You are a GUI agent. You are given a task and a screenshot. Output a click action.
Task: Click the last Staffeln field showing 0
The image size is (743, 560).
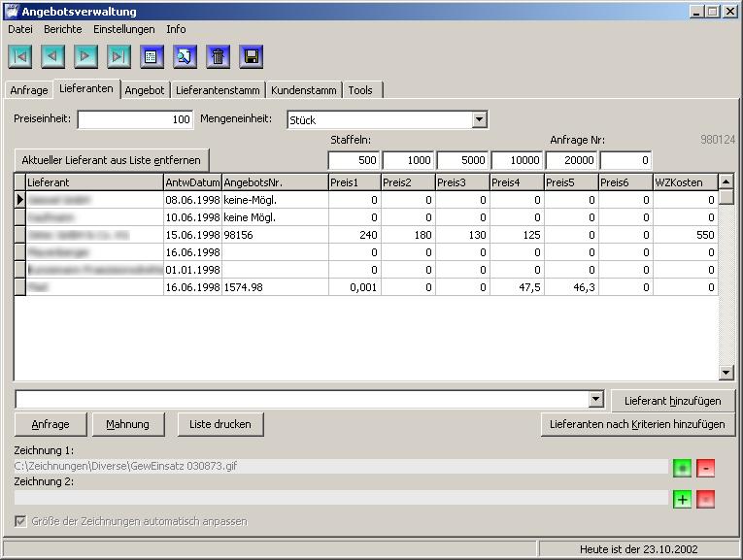[625, 160]
